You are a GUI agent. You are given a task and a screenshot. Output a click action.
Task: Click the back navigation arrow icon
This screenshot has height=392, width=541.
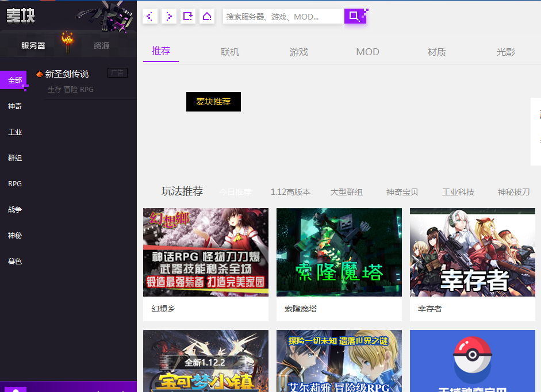(x=149, y=16)
